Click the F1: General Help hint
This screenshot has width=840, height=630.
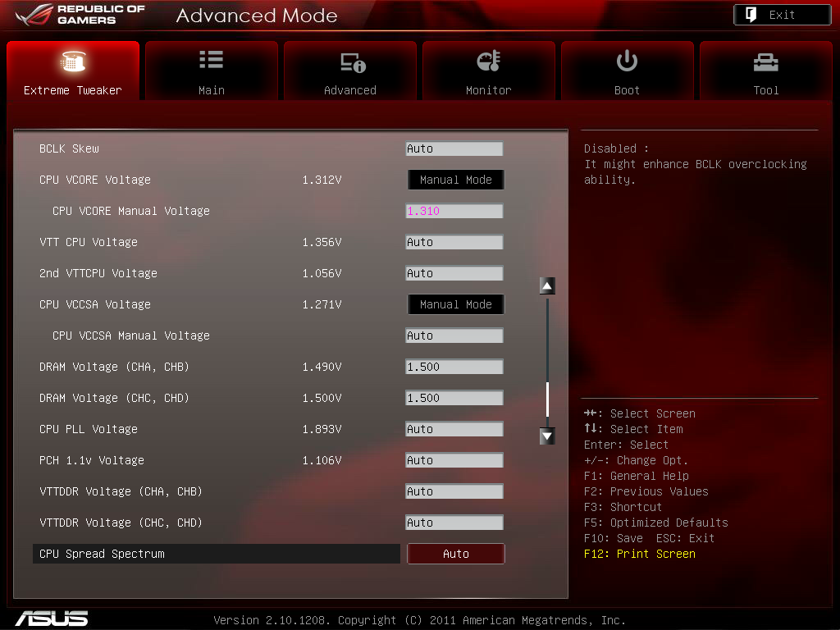point(637,476)
